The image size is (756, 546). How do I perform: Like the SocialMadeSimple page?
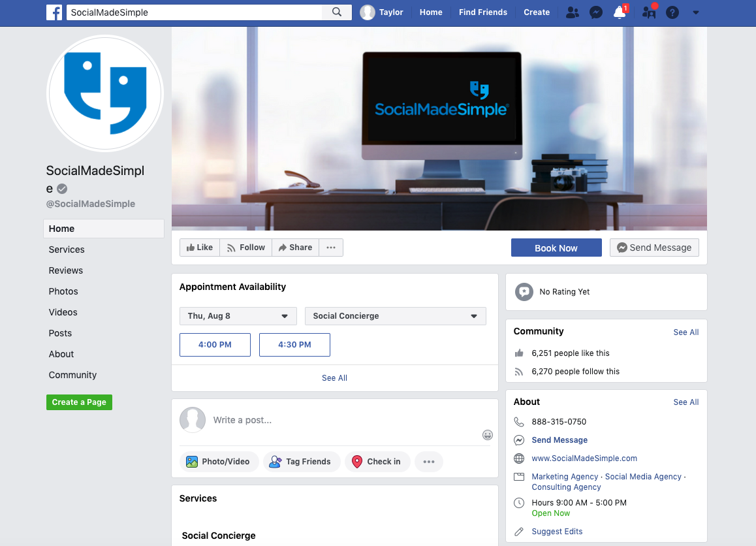pyautogui.click(x=200, y=248)
